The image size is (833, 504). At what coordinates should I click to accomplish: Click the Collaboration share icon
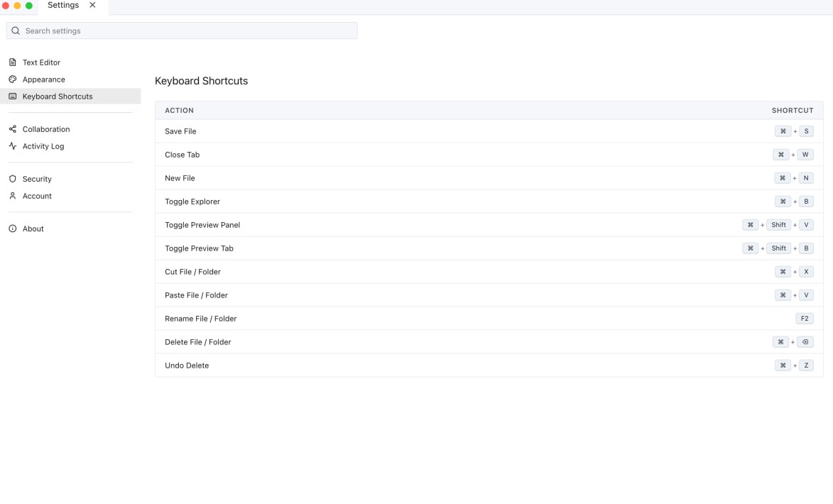coord(13,129)
